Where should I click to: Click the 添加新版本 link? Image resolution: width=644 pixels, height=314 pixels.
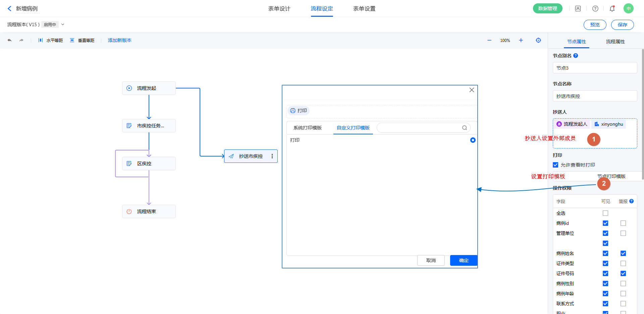pos(120,40)
